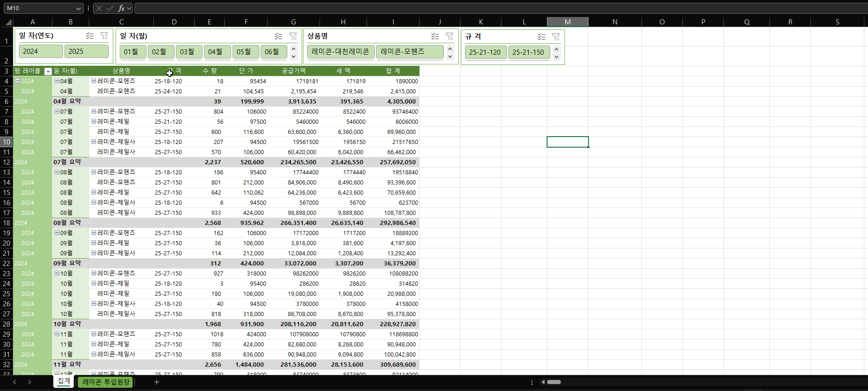Toggle the 2025 year slicer item

click(86, 52)
